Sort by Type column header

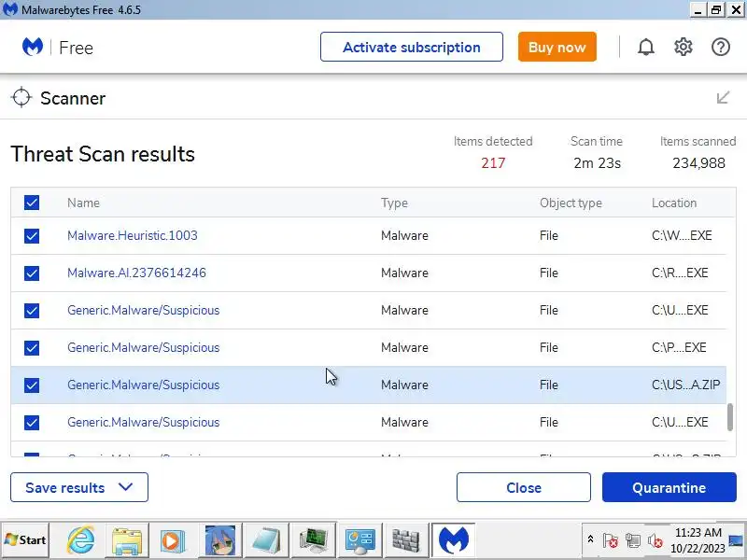click(394, 203)
